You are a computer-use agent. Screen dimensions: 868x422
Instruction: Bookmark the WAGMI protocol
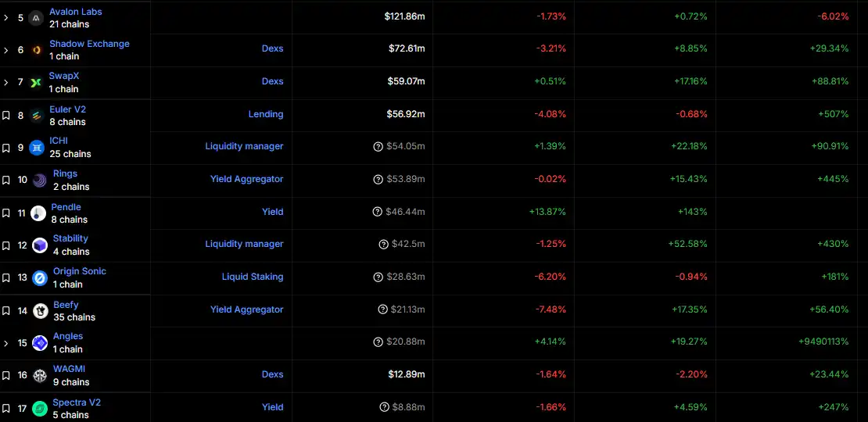(6, 375)
